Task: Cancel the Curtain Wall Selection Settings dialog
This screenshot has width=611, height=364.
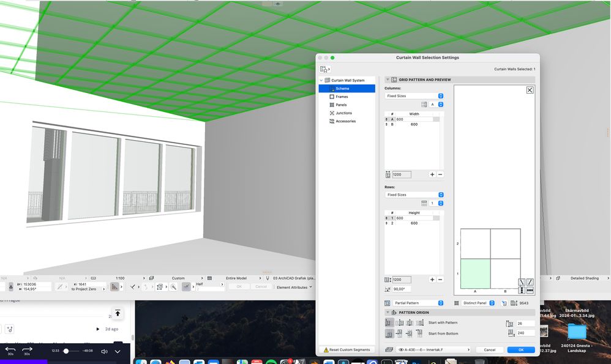Action: tap(490, 349)
